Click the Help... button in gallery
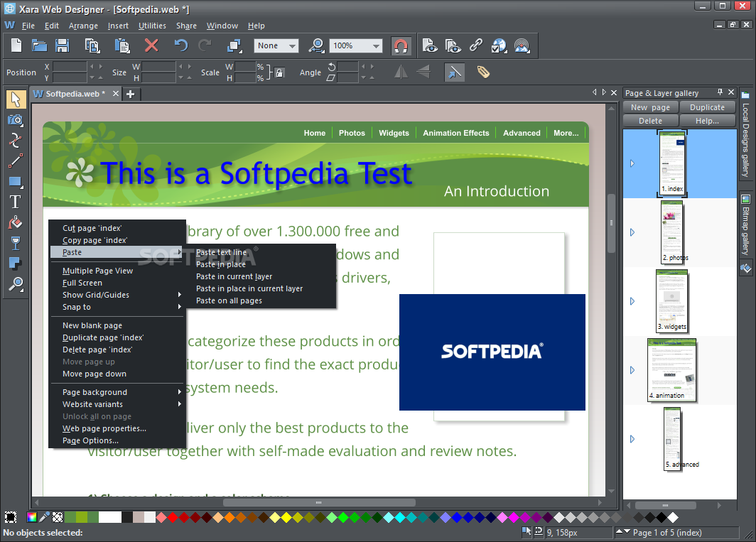Viewport: 756px width, 542px height. tap(707, 121)
